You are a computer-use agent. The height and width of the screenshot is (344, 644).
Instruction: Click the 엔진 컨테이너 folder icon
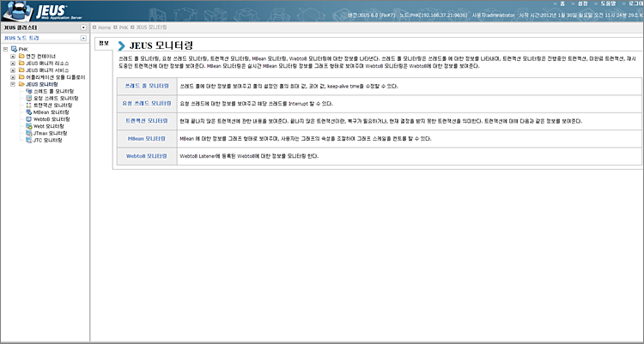(21, 57)
